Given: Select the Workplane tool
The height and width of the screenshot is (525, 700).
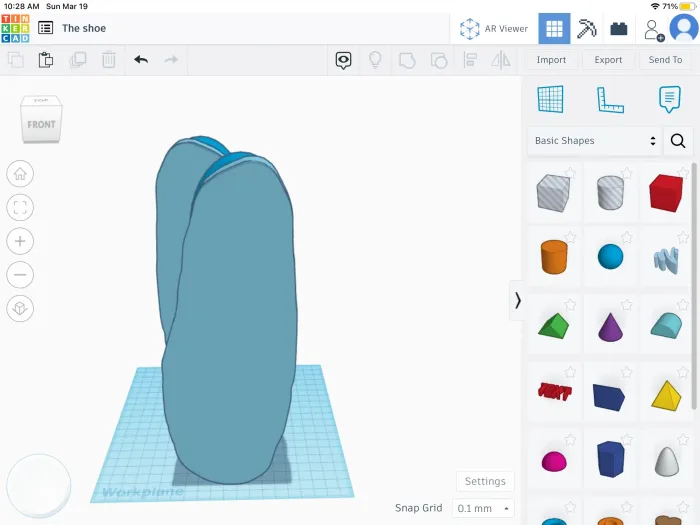Looking at the screenshot, I should tap(550, 99).
